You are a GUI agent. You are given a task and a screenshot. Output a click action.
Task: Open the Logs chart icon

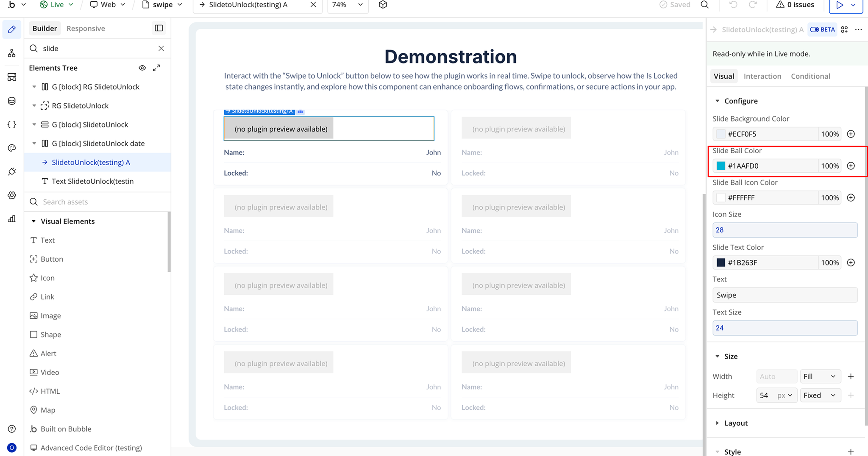(12, 219)
